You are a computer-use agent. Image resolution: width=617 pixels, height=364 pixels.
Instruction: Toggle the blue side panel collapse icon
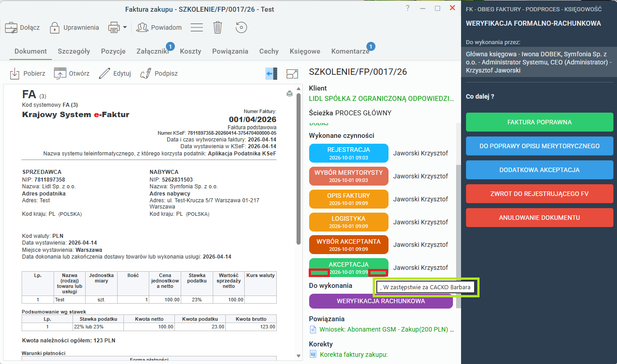(271, 74)
